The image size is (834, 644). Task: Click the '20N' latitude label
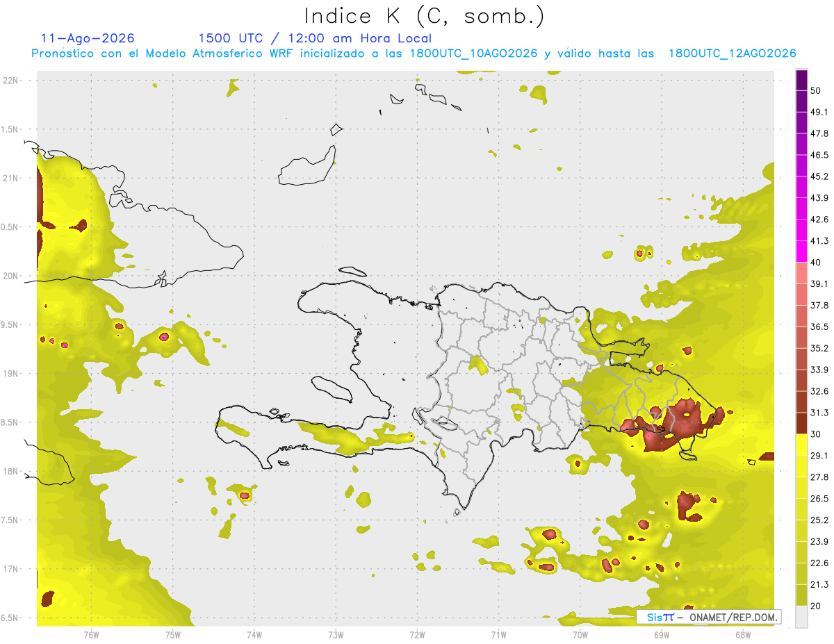[11, 276]
